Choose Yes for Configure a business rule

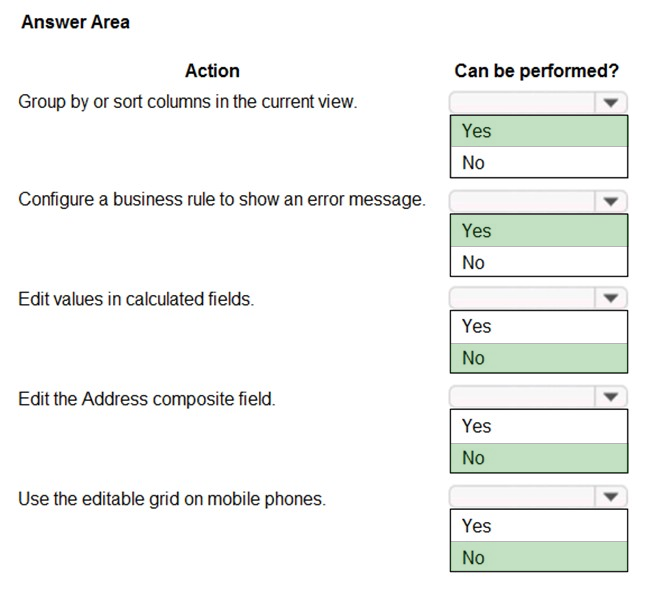point(539,231)
